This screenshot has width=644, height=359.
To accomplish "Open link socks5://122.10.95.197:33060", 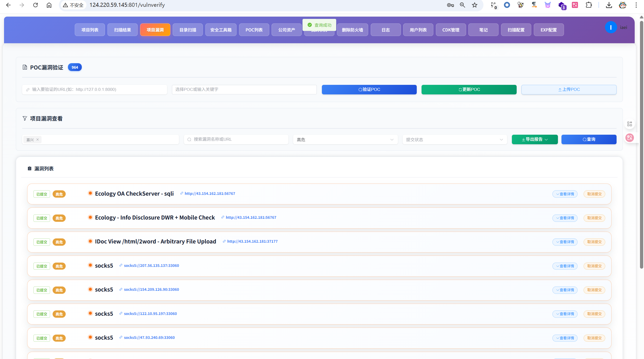I will coord(150,314).
